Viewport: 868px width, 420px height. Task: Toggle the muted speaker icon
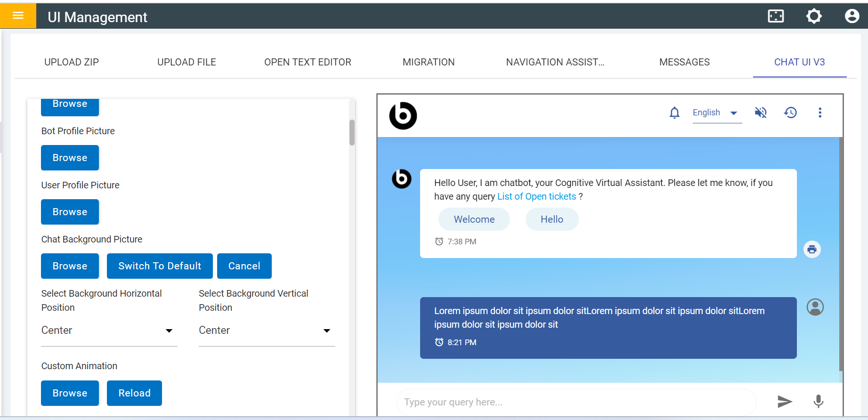point(761,113)
